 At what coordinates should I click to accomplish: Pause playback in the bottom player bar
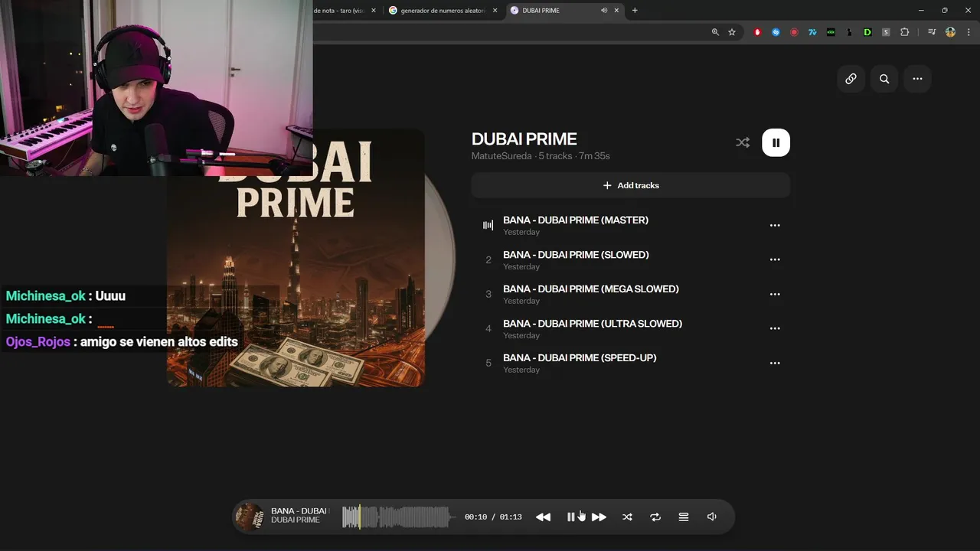pyautogui.click(x=570, y=517)
